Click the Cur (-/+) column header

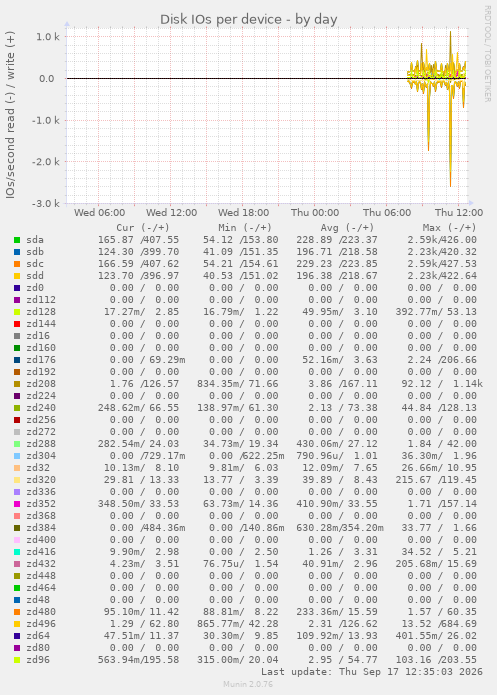pyautogui.click(x=143, y=228)
